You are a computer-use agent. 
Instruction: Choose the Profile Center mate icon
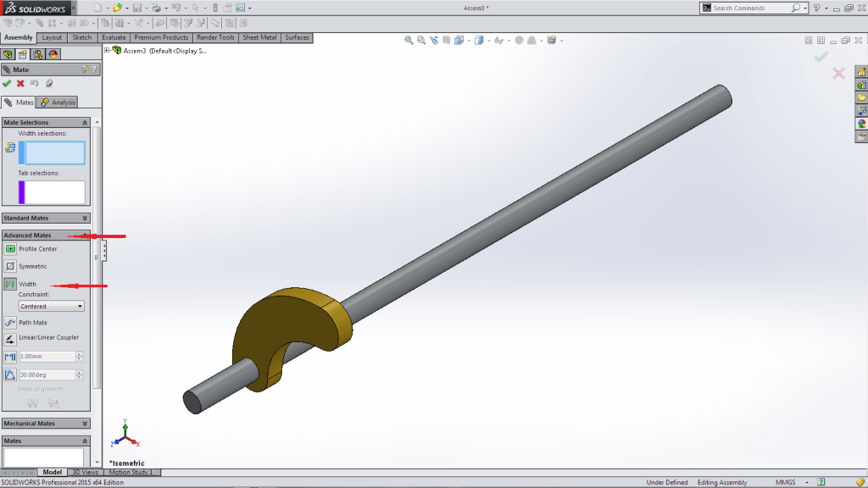(x=10, y=248)
